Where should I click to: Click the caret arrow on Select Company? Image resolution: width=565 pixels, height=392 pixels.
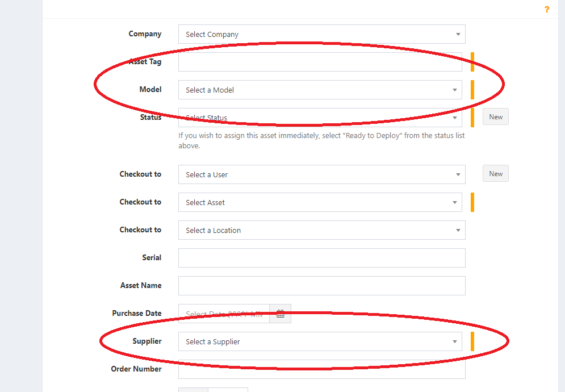458,34
